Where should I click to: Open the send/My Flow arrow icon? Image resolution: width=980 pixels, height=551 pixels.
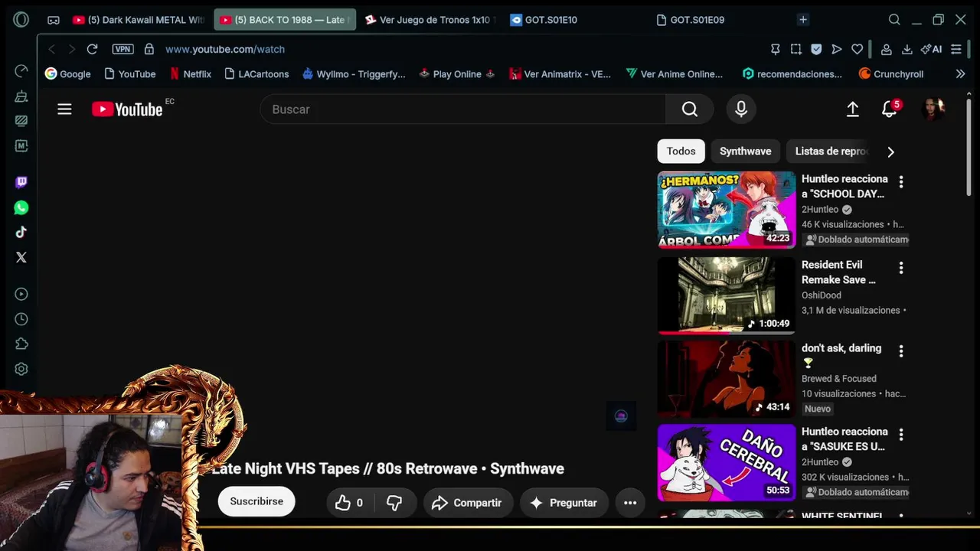click(837, 49)
